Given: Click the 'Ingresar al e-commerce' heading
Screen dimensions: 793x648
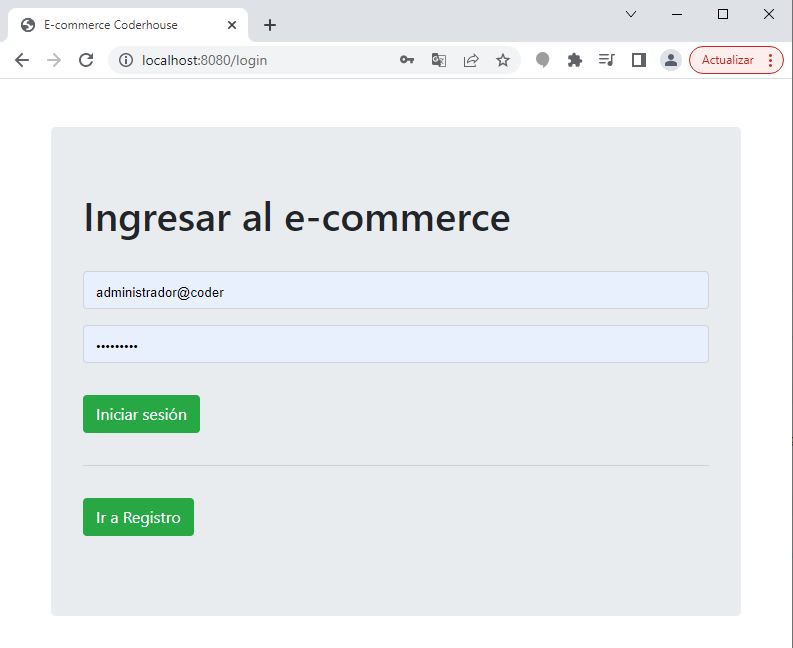Looking at the screenshot, I should click(297, 218).
